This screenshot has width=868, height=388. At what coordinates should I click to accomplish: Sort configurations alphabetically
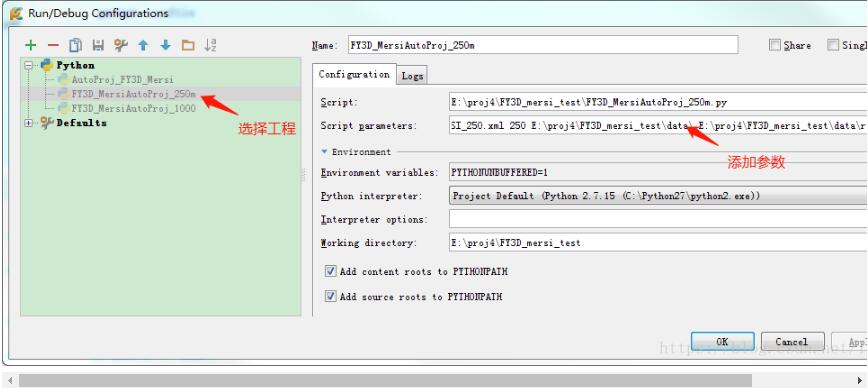click(x=210, y=45)
